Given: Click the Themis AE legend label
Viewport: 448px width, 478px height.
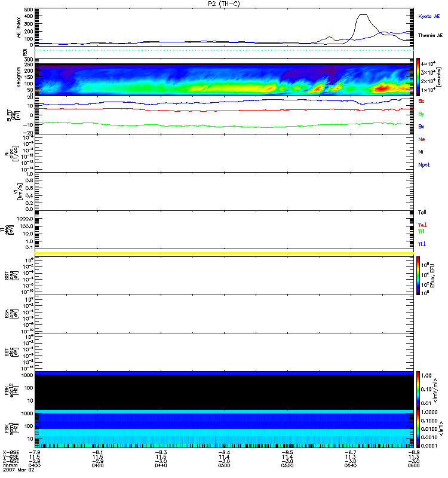Looking at the screenshot, I should [430, 35].
